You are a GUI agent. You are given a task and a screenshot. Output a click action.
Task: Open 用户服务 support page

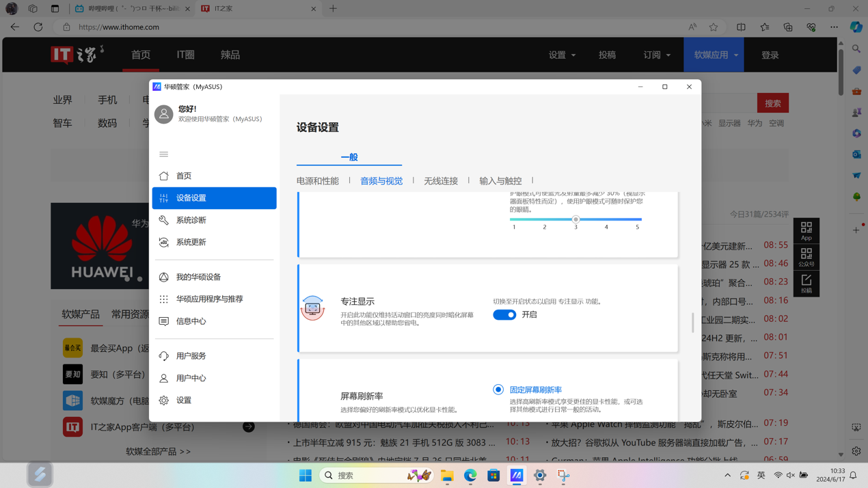click(x=191, y=356)
